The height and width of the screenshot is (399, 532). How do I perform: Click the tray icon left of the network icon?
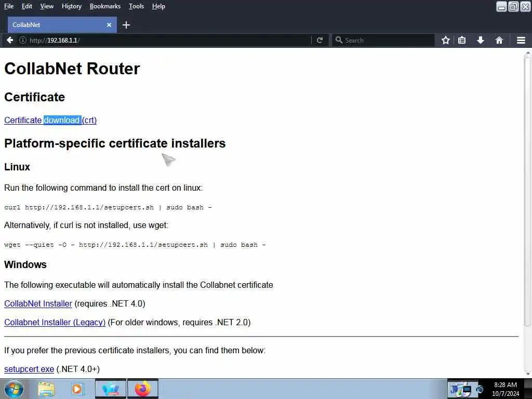point(455,390)
